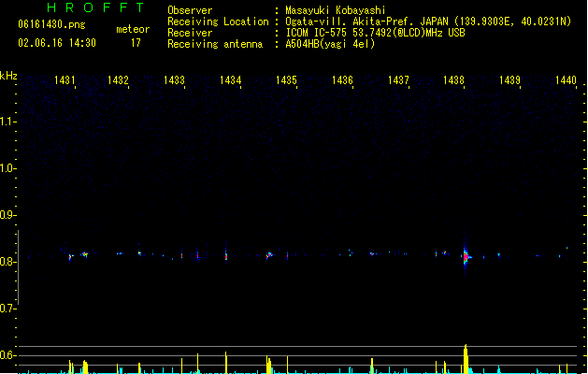Click the 1432 time axis label

(x=118, y=80)
